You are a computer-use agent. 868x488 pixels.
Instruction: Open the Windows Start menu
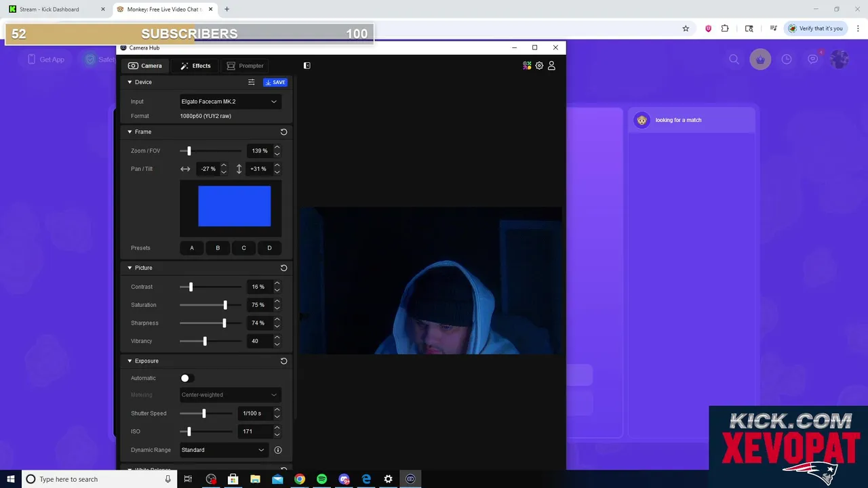[11, 479]
